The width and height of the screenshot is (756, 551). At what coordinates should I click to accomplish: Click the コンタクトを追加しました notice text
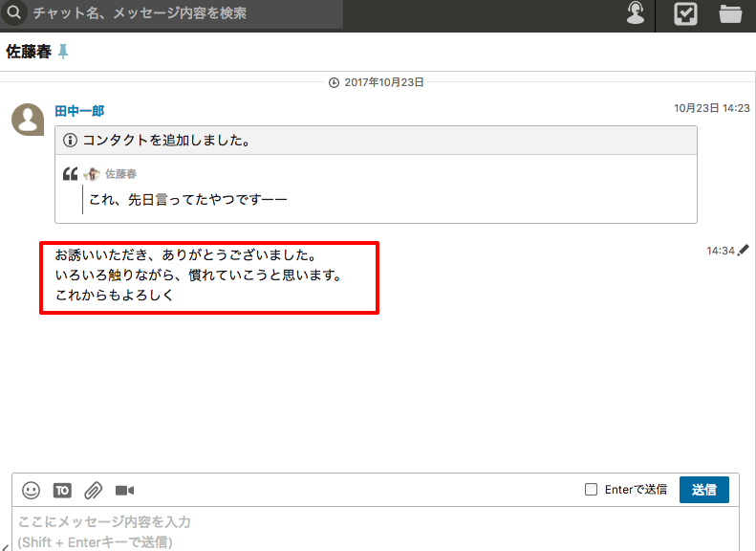[166, 141]
